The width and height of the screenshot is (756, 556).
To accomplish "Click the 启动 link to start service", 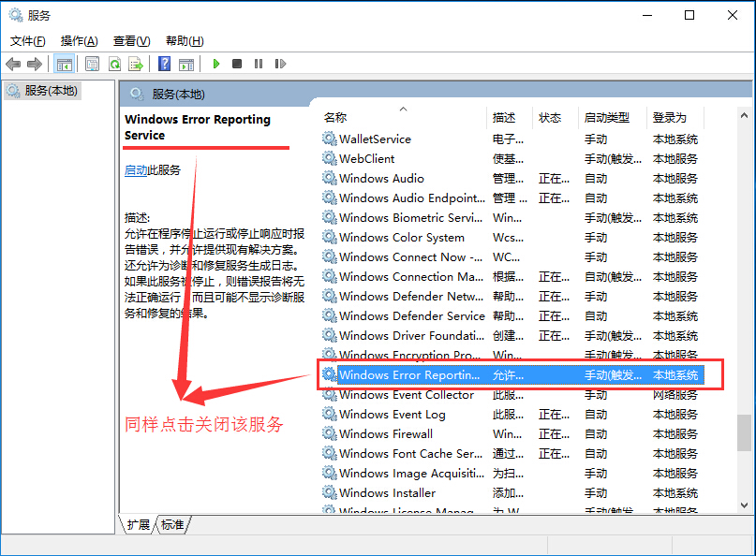I will point(135,170).
